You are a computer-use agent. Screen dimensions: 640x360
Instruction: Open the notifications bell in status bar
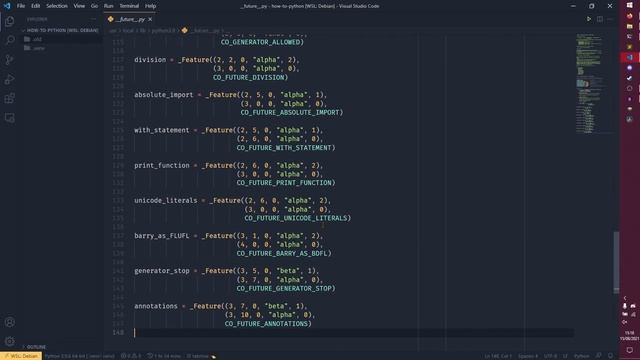(611, 356)
